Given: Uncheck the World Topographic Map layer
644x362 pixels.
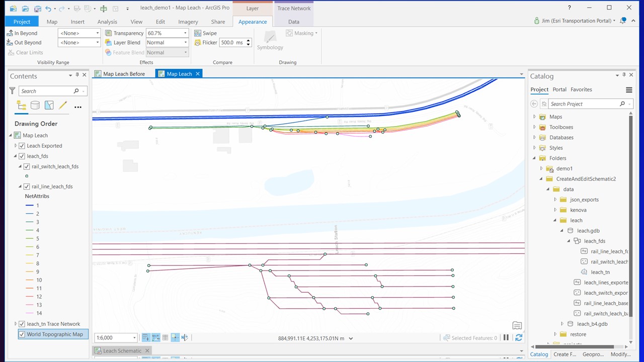Looking at the screenshot, I should coord(22,334).
